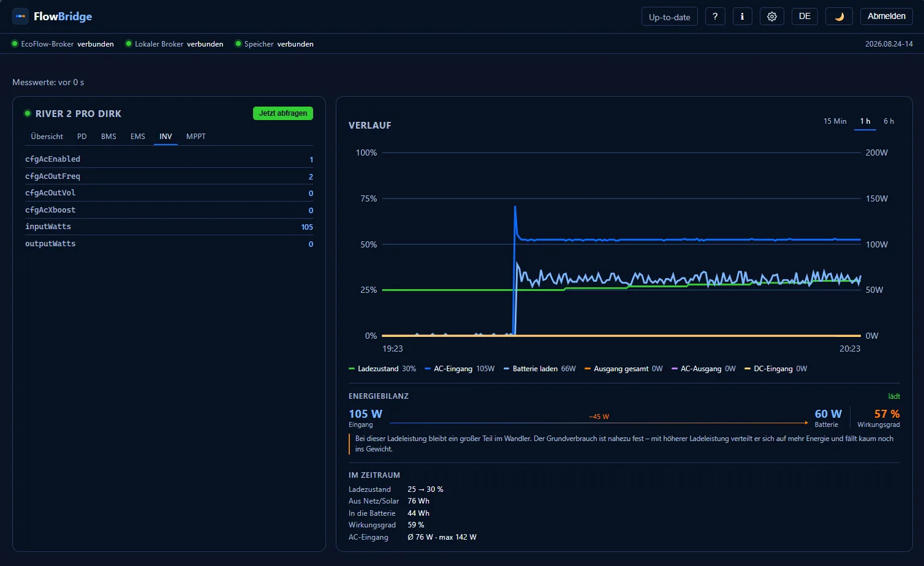Open the info button
Viewport: 924px width, 566px height.
point(742,17)
